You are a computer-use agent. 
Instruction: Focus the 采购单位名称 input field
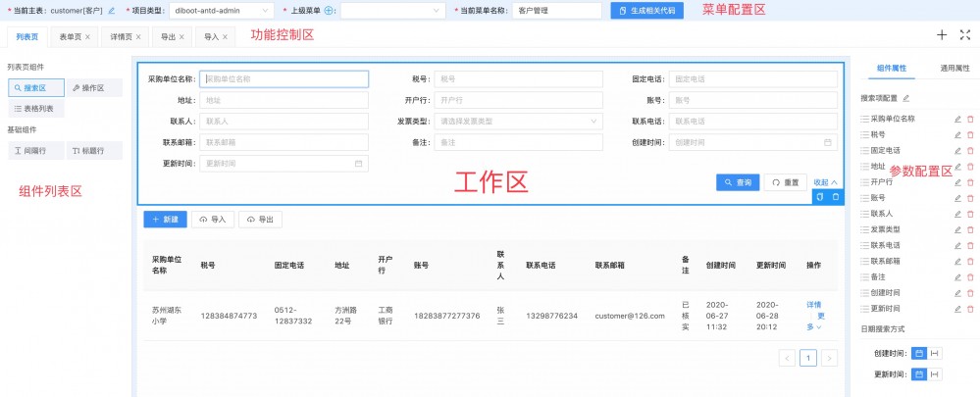(x=284, y=78)
